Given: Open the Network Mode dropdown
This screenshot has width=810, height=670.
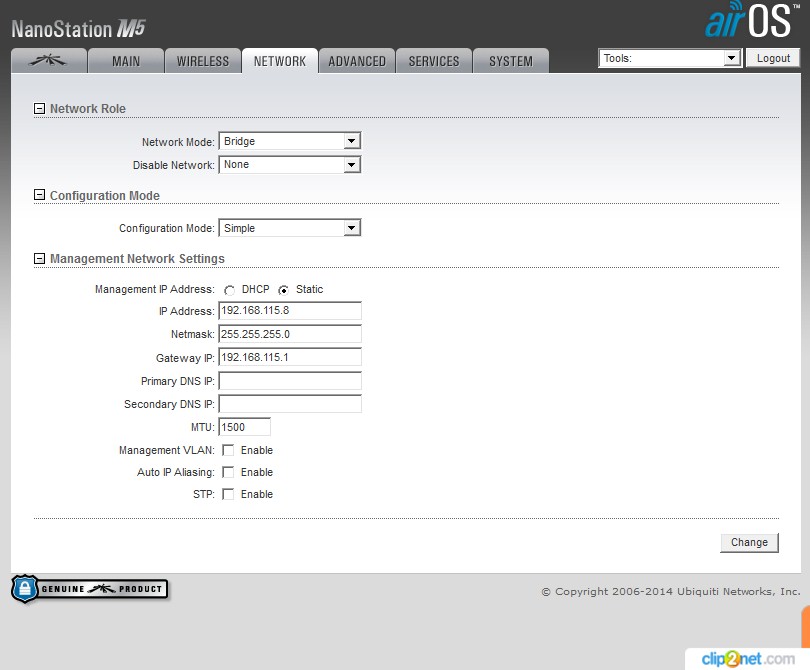Looking at the screenshot, I should coord(290,141).
